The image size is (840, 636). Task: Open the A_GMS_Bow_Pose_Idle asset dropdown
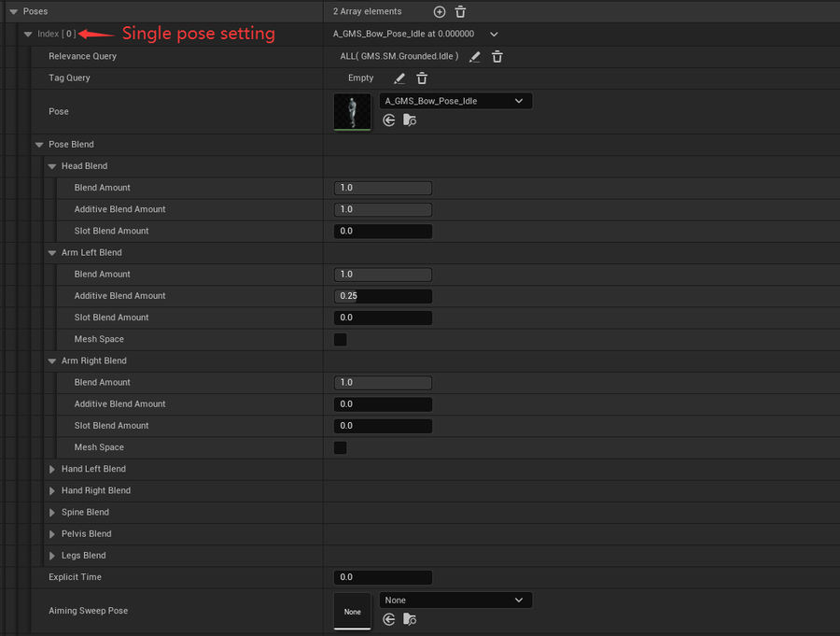[455, 101]
